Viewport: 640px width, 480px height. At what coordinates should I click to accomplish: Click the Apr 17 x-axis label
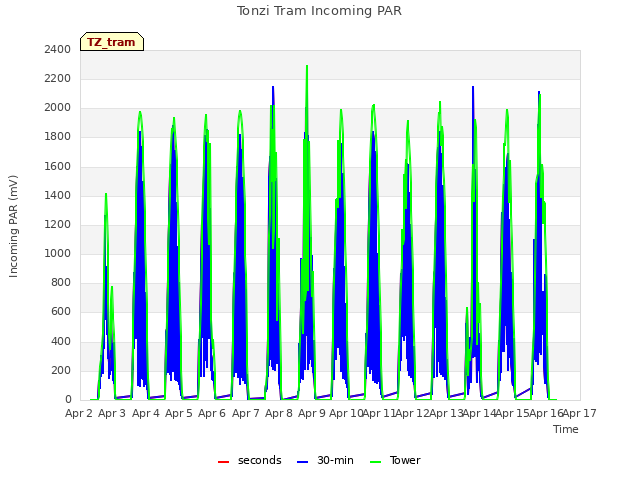580,413
